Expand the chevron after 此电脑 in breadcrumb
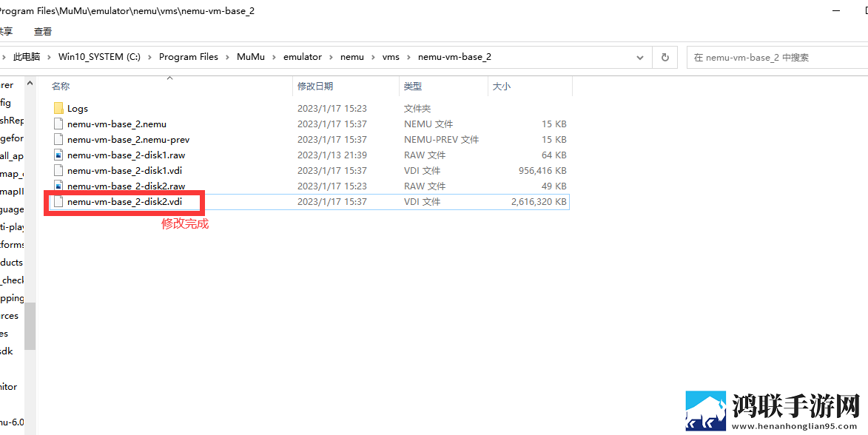The height and width of the screenshot is (435, 868). click(x=50, y=57)
